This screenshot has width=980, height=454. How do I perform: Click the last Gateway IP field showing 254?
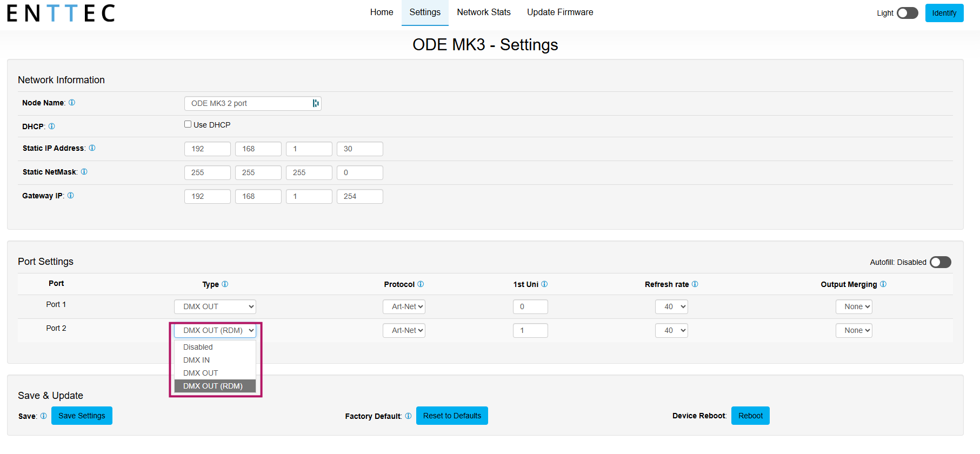(x=360, y=196)
